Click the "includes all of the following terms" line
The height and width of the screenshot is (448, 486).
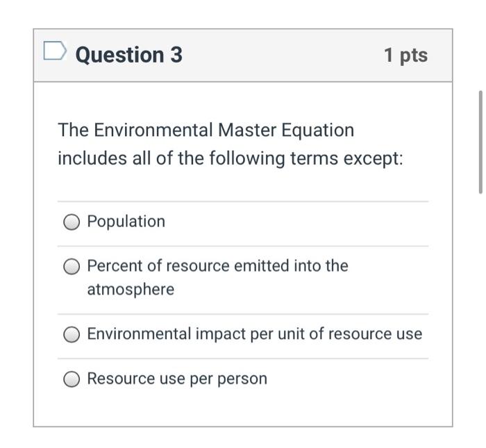[x=201, y=158]
